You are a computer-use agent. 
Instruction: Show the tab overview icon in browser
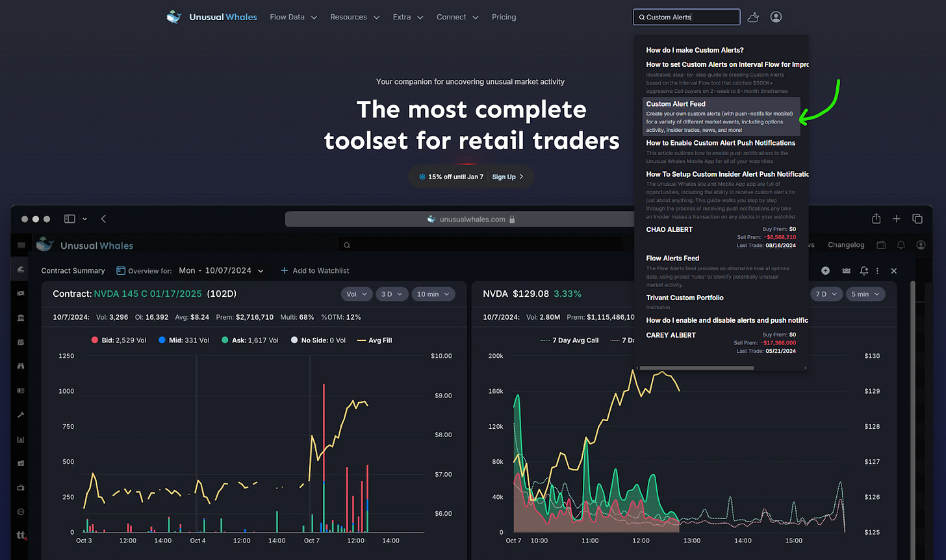[x=917, y=219]
